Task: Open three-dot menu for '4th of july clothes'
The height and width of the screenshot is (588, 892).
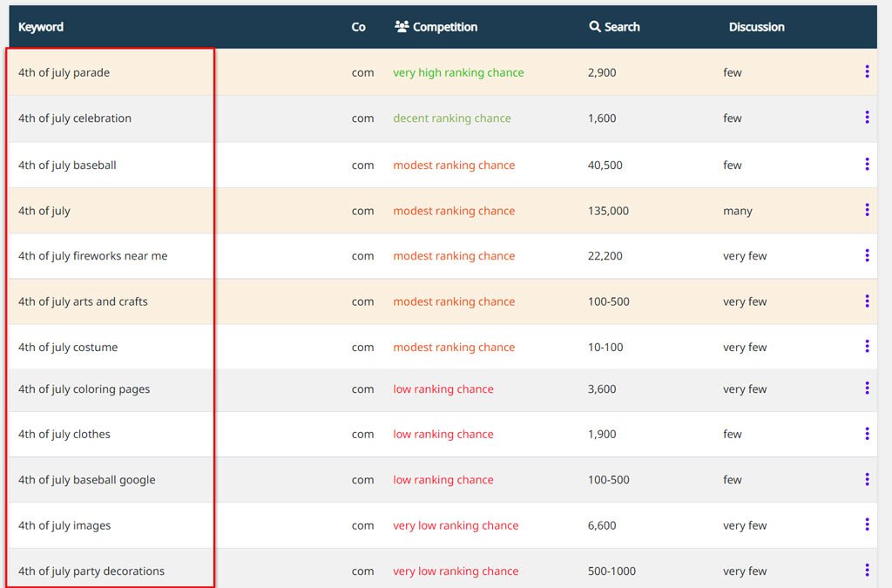Action: click(x=867, y=433)
